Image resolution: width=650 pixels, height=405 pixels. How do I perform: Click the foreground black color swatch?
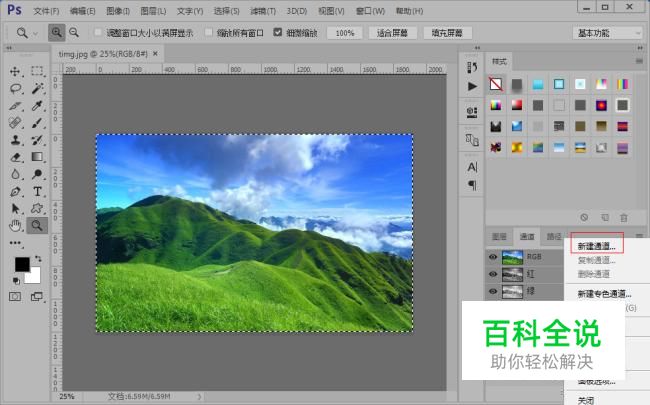click(21, 264)
